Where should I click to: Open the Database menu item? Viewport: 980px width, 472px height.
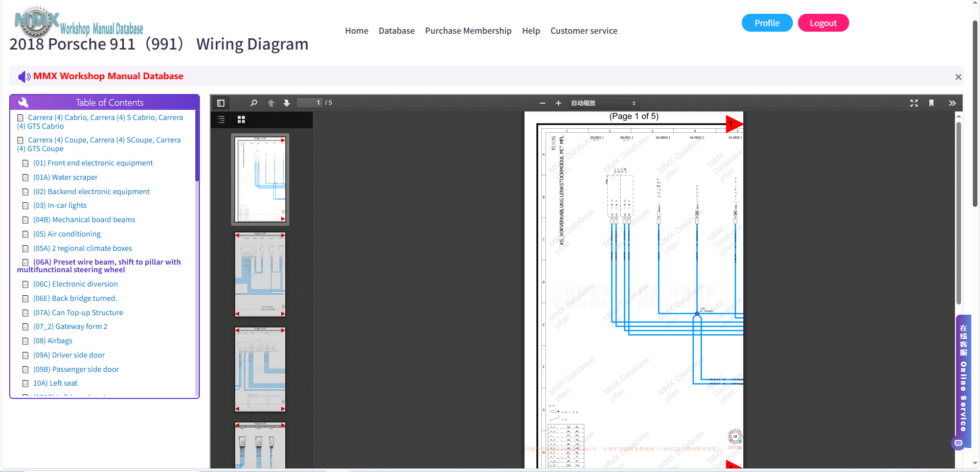point(397,31)
